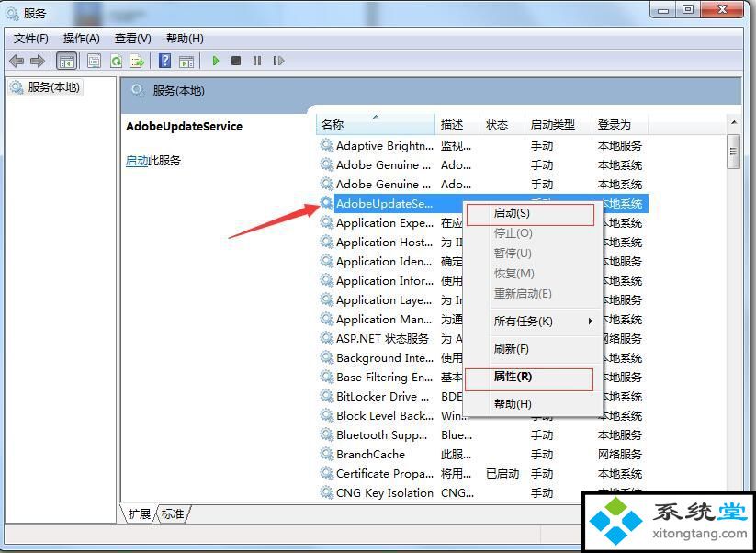This screenshot has height=553, width=756.
Task: Click gear icon of Bluetooth Support row
Action: coord(327,434)
